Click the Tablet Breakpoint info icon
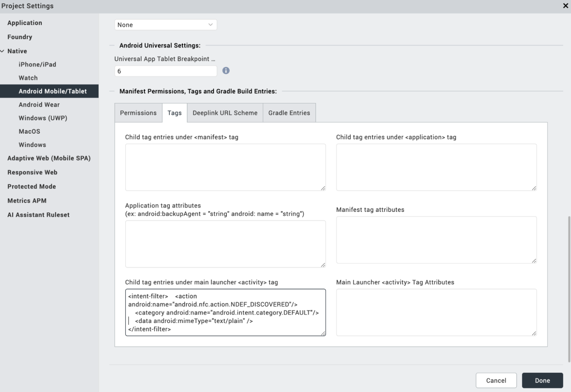Viewport: 571px width, 392px height. (226, 71)
